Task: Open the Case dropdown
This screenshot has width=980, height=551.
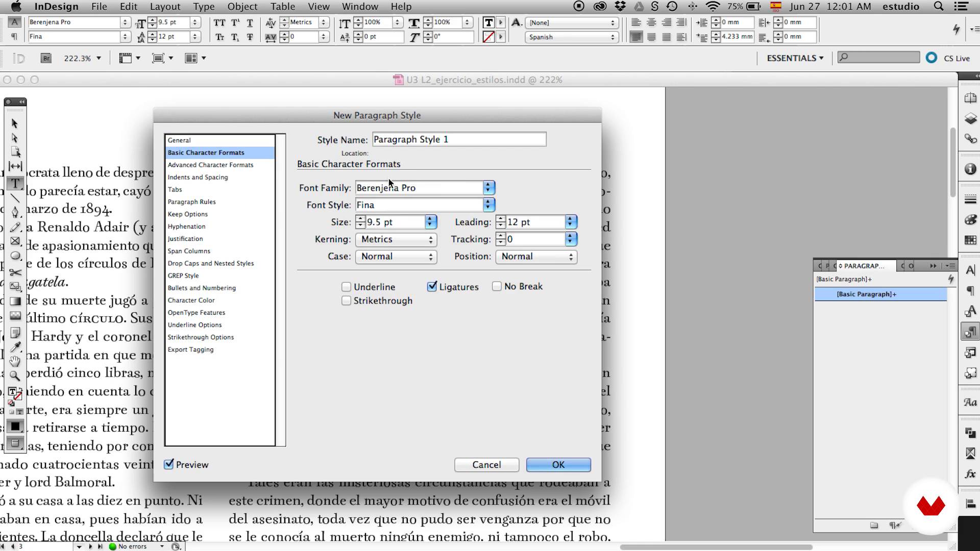Action: click(397, 257)
